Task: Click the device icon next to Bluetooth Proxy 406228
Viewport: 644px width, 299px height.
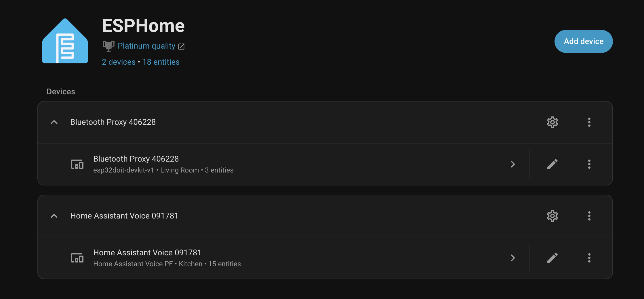Action: pyautogui.click(x=77, y=164)
